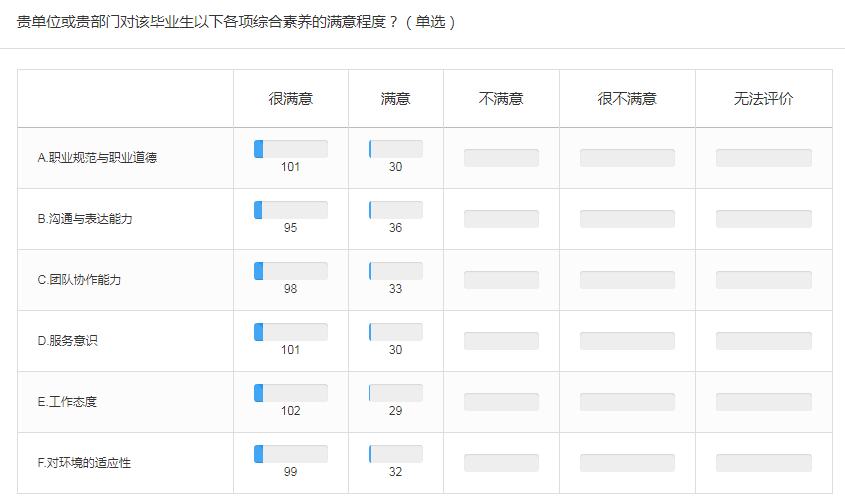The height and width of the screenshot is (503, 845).
Task: Click the 很满意 bar for A.职业规范与职业道德
Action: pos(291,149)
